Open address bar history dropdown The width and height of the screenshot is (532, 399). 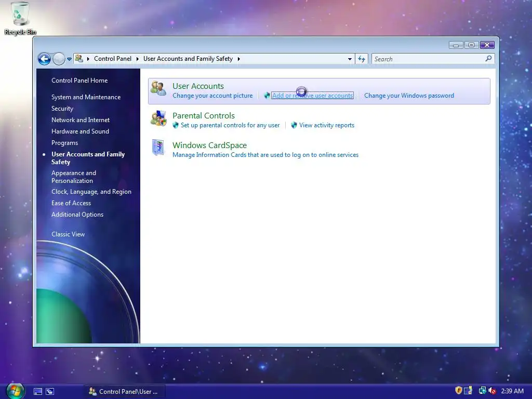(350, 59)
